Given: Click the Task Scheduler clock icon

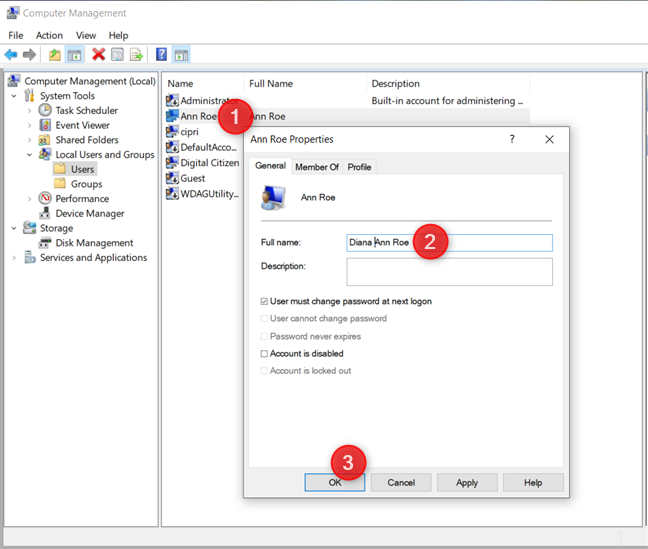Looking at the screenshot, I should pyautogui.click(x=45, y=110).
